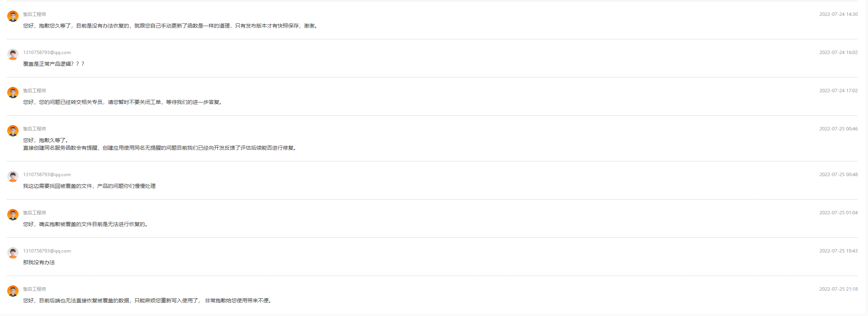Click engineer avatar on the 17:02 reply

pos(13,93)
